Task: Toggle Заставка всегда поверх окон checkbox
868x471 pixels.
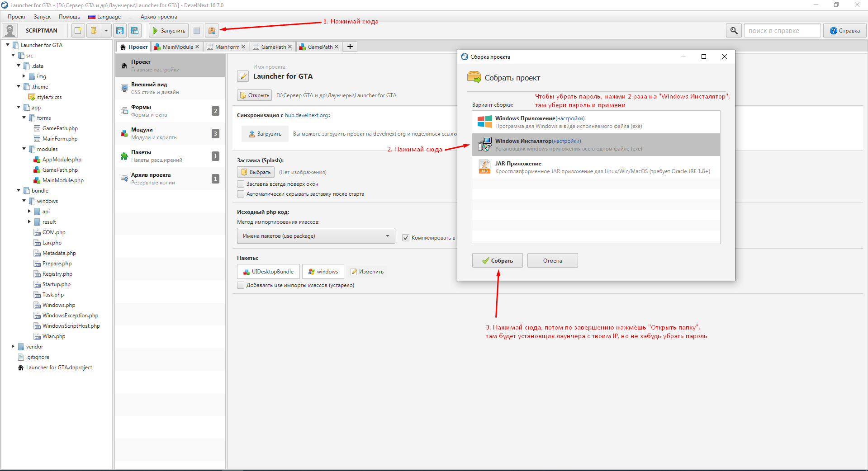Action: click(x=241, y=184)
